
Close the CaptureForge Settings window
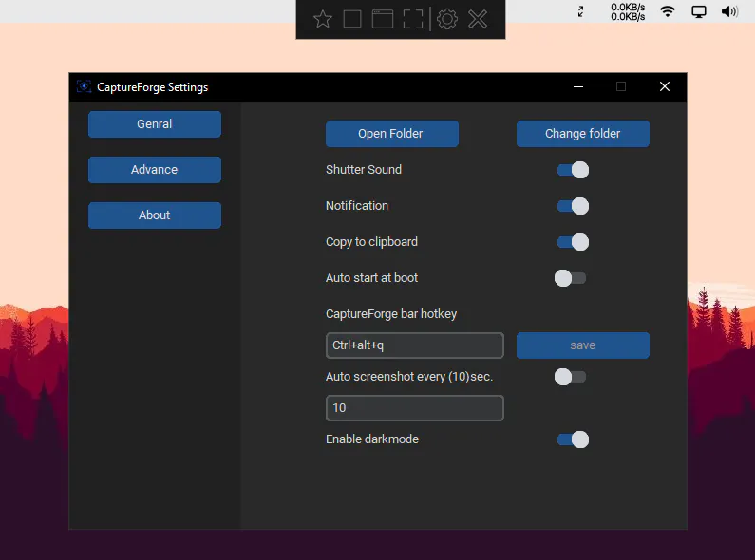tap(665, 86)
